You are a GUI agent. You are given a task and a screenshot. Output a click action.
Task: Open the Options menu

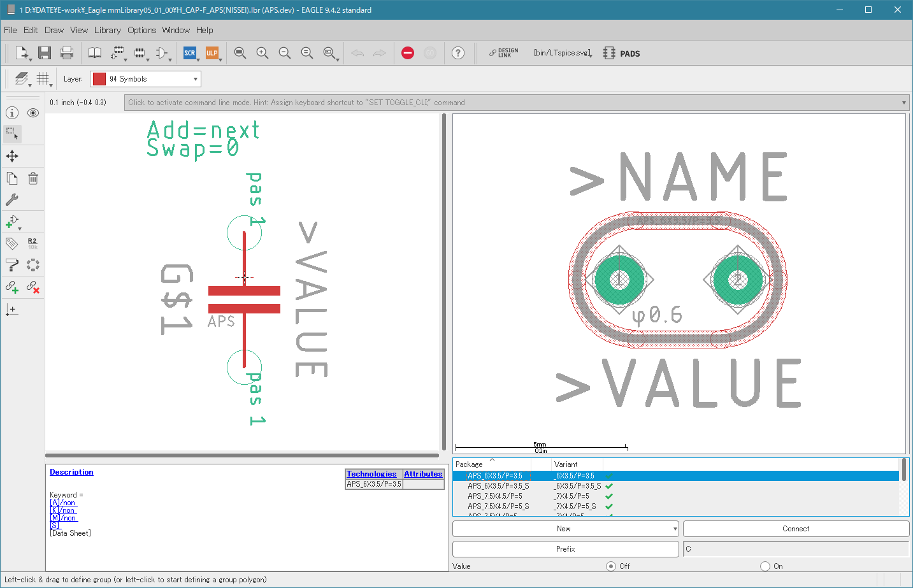click(141, 30)
